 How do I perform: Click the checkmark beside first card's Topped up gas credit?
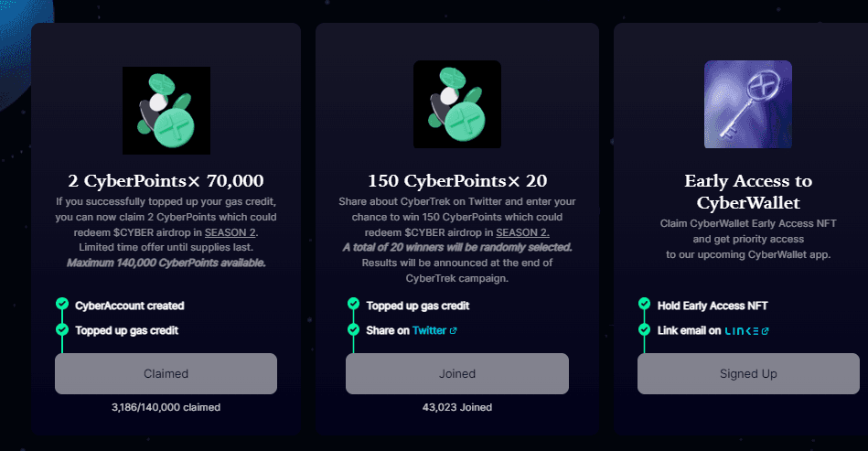tap(61, 329)
